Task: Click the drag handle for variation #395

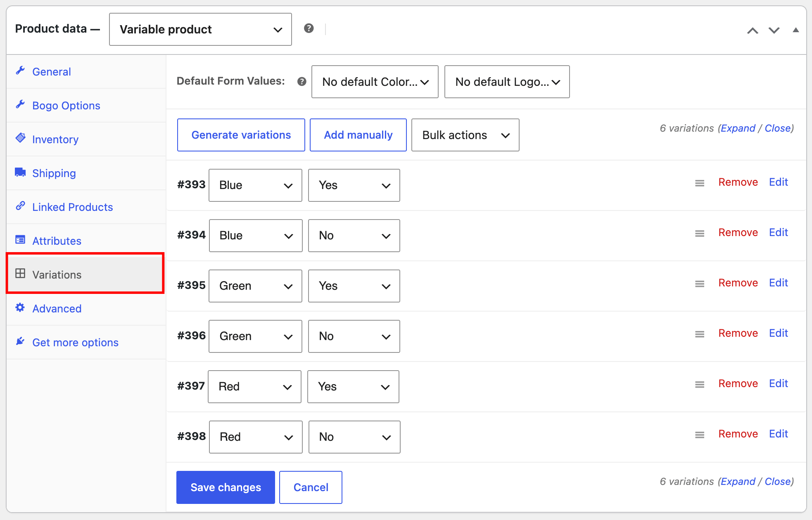Action: [x=699, y=284]
